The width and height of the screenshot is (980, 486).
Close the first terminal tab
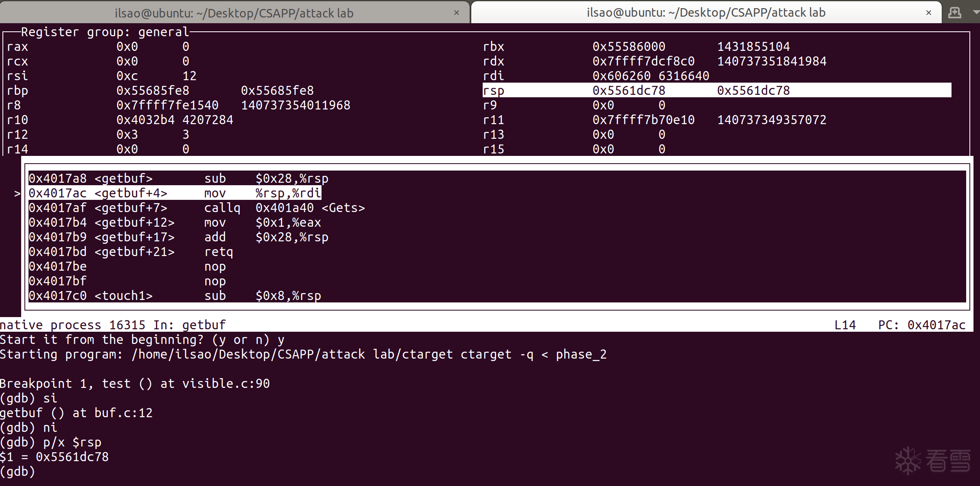pos(457,13)
